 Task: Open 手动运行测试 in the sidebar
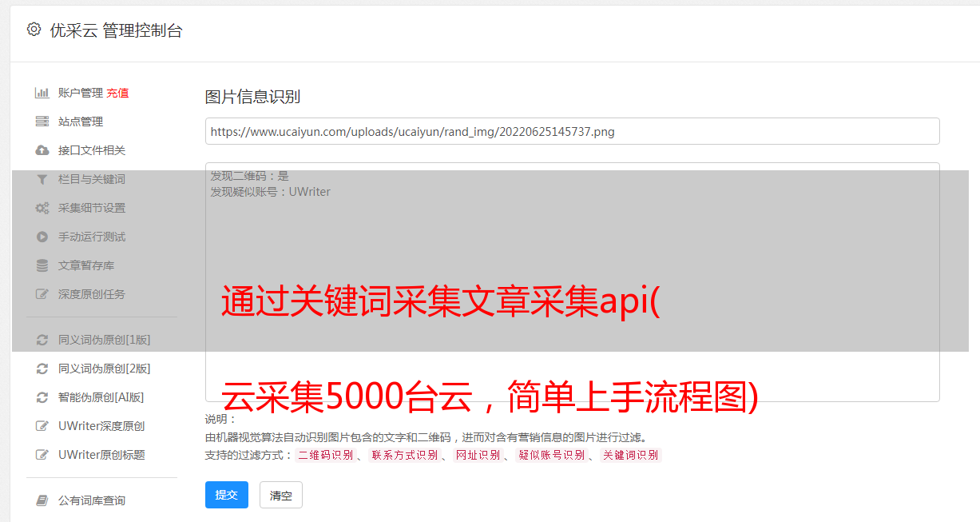pos(92,237)
